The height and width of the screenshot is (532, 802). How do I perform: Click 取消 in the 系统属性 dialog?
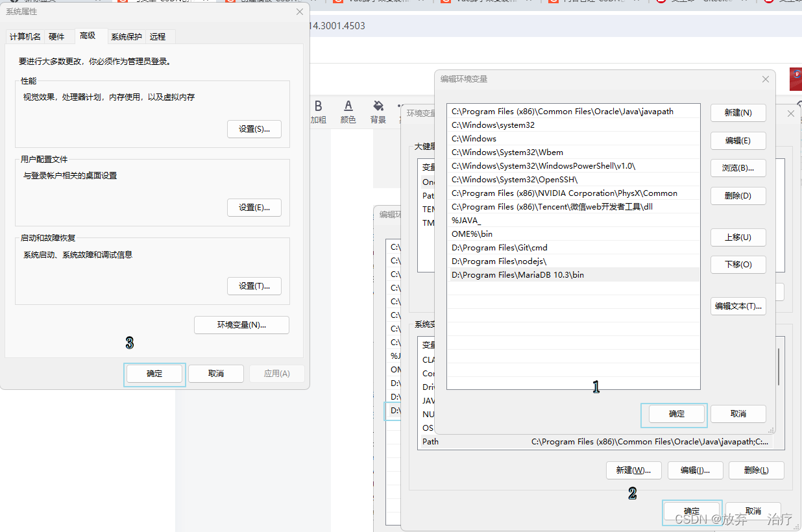point(216,374)
